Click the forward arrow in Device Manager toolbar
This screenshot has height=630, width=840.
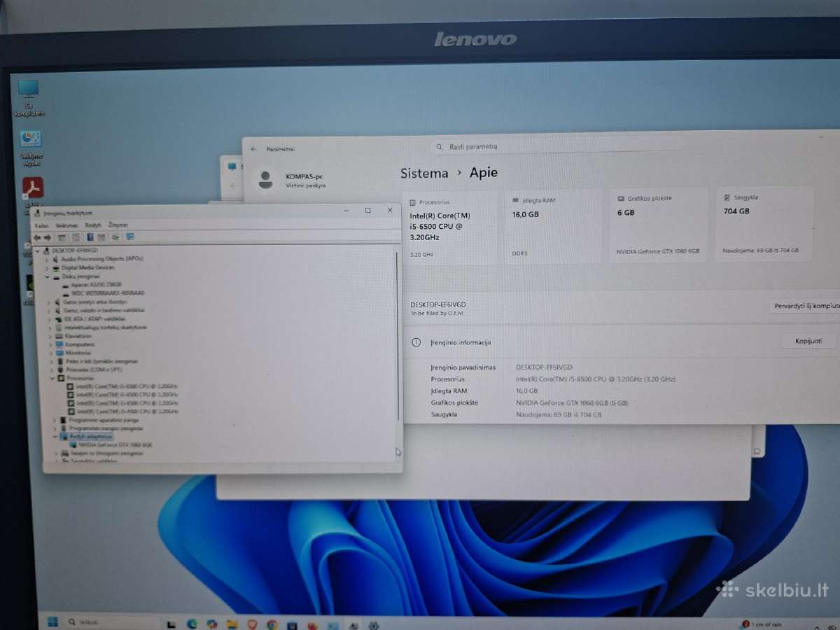pyautogui.click(x=48, y=237)
